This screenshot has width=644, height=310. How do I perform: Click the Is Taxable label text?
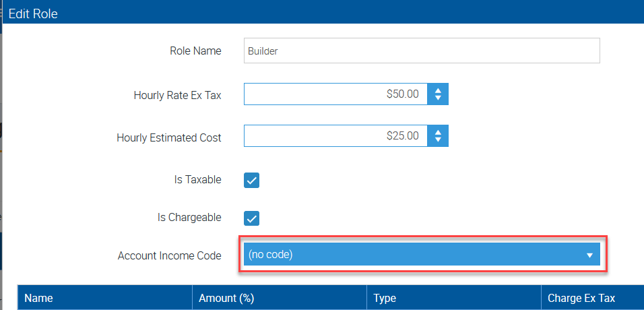197,180
